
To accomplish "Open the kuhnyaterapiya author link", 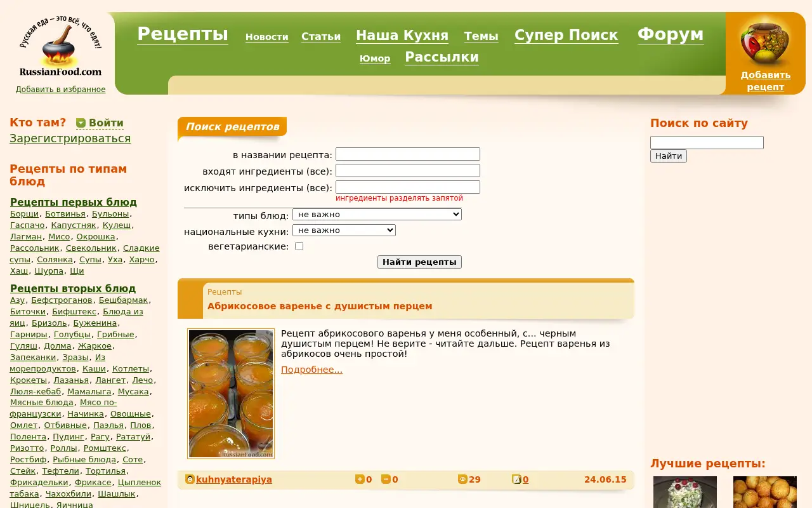I will (x=234, y=479).
